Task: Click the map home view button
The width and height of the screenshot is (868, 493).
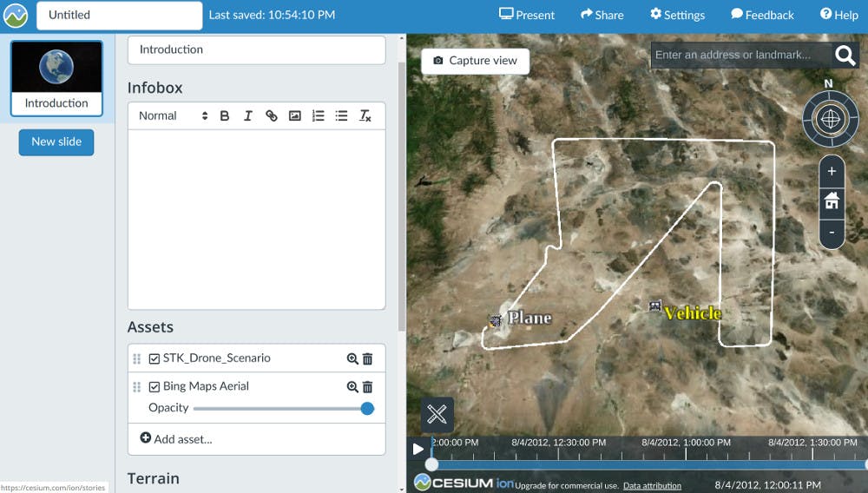Action: coord(832,201)
